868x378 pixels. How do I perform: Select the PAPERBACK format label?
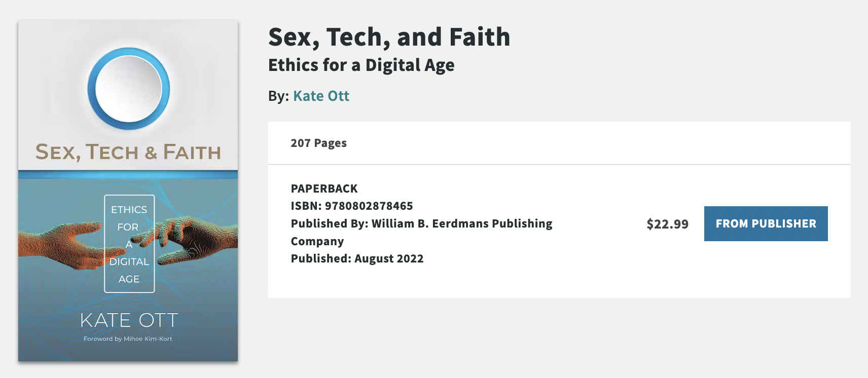(x=323, y=188)
